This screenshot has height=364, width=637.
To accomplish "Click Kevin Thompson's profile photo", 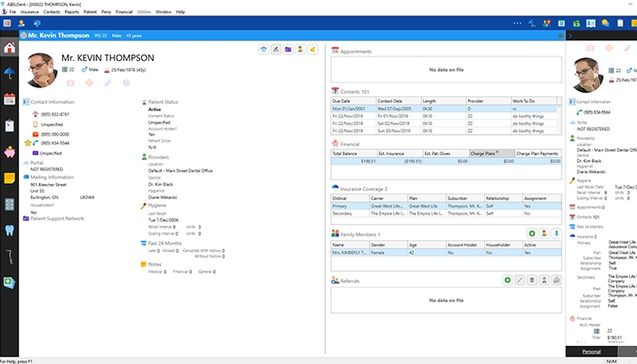I will pyautogui.click(x=42, y=68).
